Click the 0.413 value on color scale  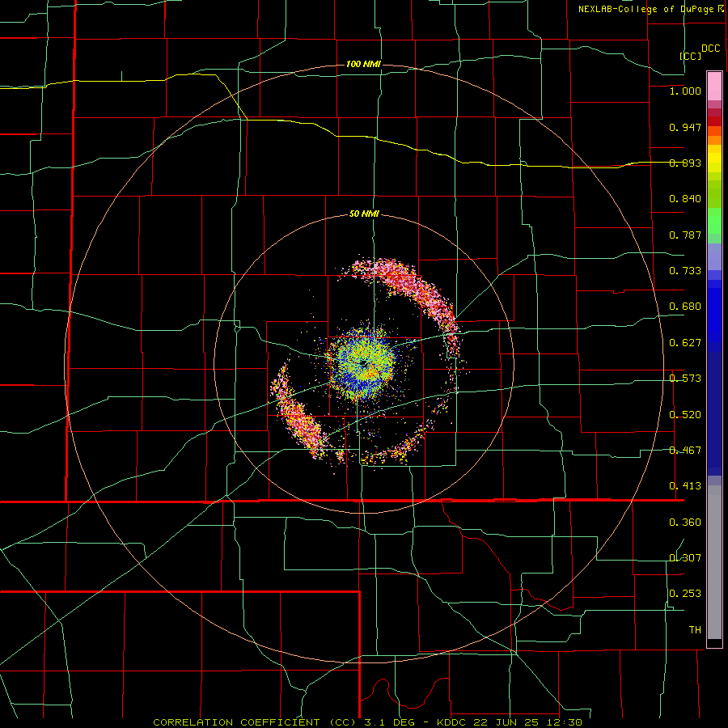685,486
